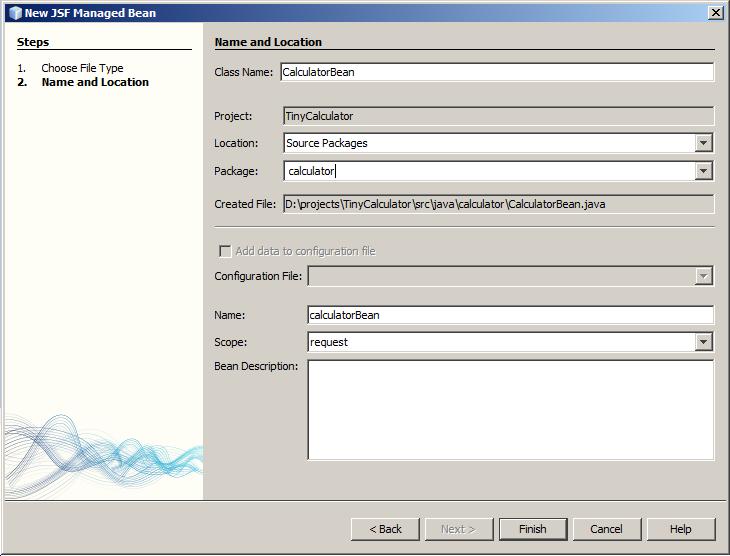Expand the Package combo box arrow

click(x=704, y=171)
